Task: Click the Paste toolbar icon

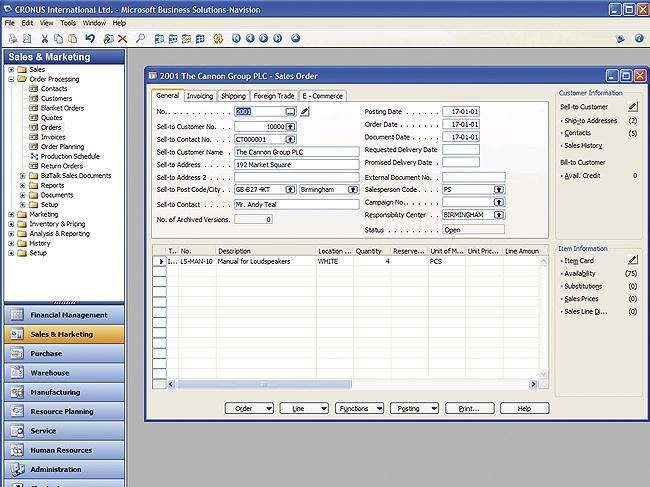Action: tap(73, 39)
